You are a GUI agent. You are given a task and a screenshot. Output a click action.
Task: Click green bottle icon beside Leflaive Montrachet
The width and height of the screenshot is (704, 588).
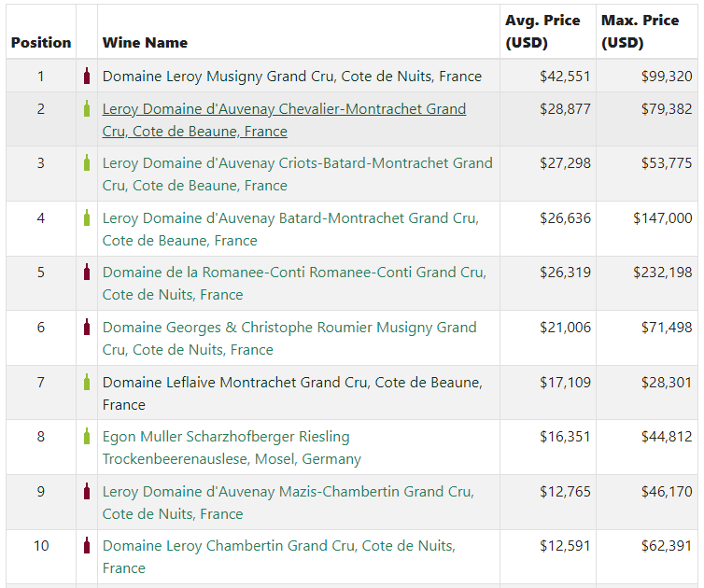click(x=87, y=383)
